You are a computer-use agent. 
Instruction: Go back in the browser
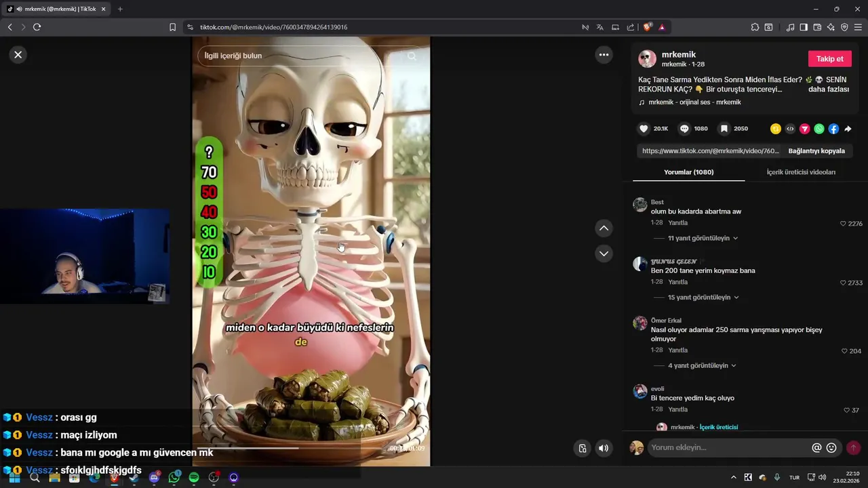[9, 27]
